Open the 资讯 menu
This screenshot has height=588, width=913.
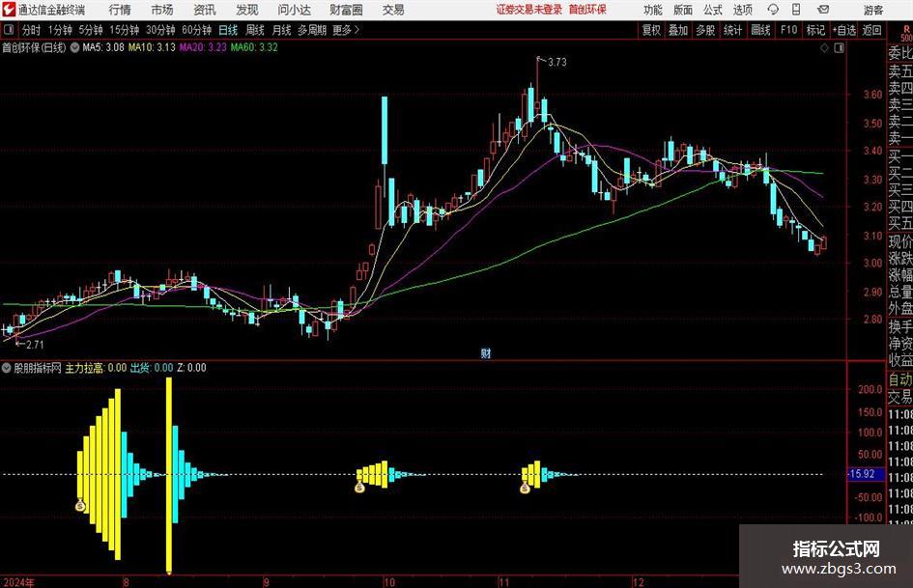coord(205,10)
